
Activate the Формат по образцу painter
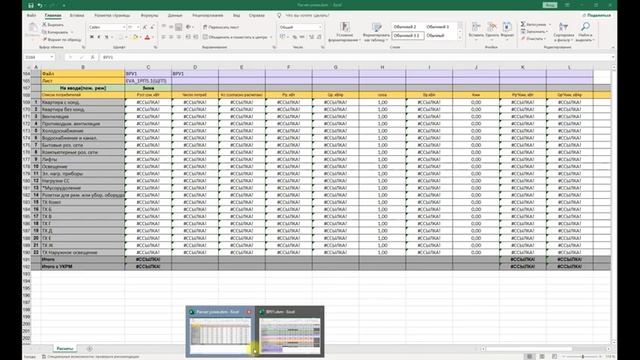pyautogui.click(x=62, y=40)
